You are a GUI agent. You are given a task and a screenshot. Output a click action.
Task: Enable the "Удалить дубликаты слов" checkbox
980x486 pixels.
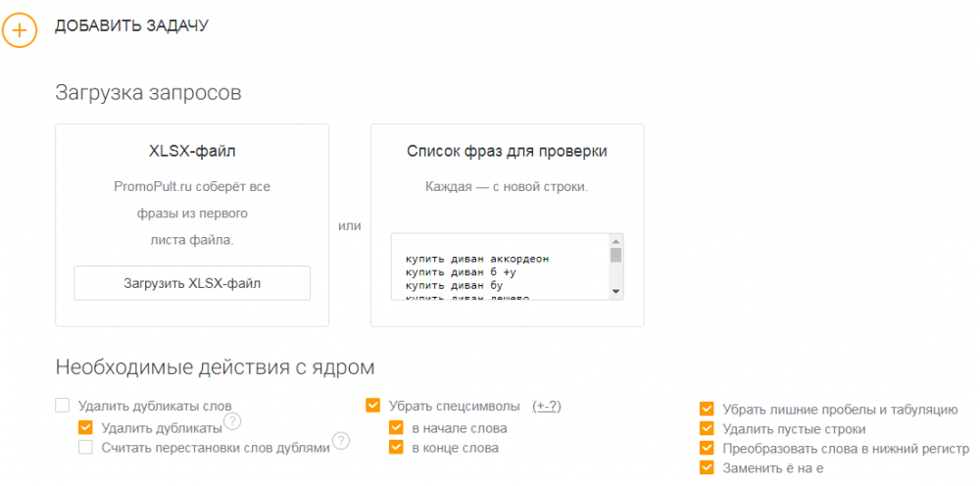(x=63, y=406)
